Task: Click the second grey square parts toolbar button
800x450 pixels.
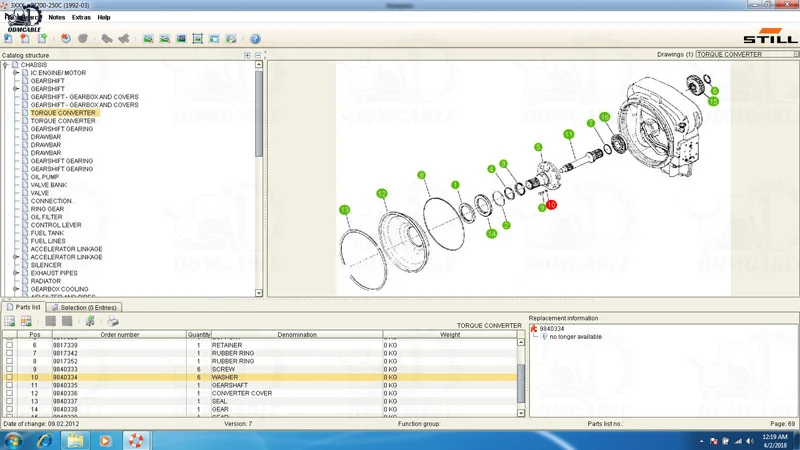Action: coord(67,321)
